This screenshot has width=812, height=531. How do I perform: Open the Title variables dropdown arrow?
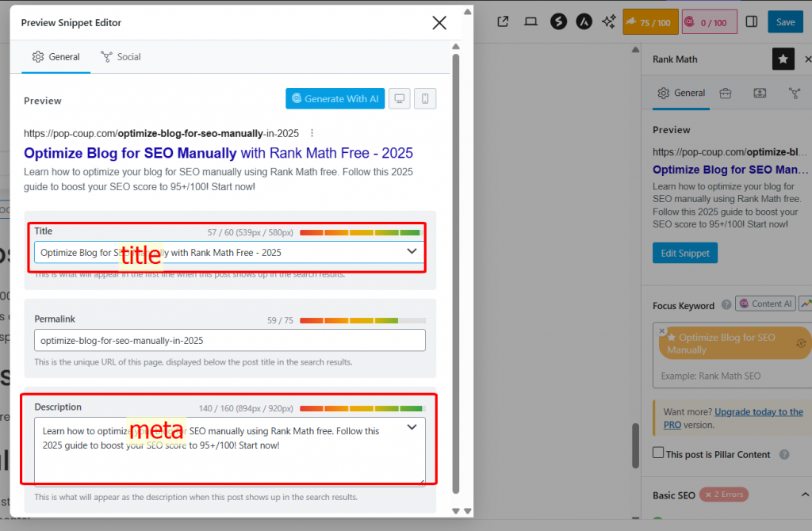coord(412,251)
